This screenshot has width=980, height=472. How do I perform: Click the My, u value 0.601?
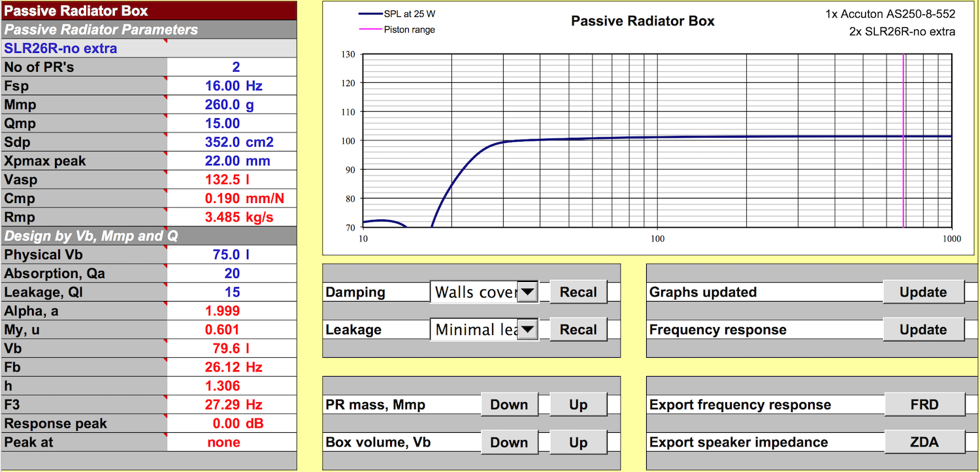pos(232,330)
